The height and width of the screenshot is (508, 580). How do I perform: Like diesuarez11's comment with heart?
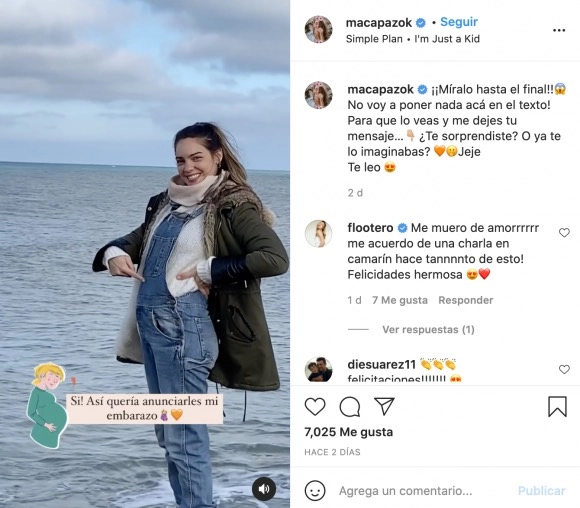click(564, 369)
